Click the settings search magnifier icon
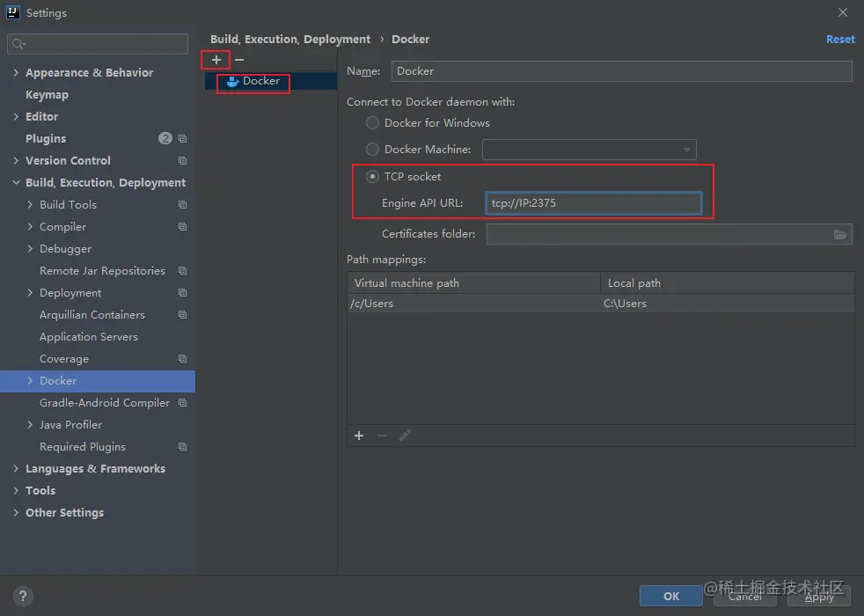864x616 pixels. coord(18,43)
